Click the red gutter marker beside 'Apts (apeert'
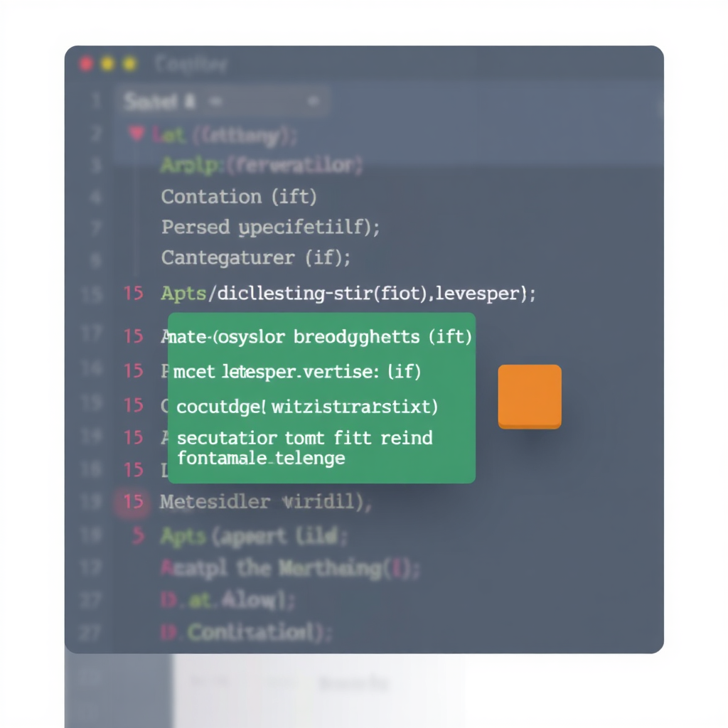The height and width of the screenshot is (728, 728). [x=137, y=535]
